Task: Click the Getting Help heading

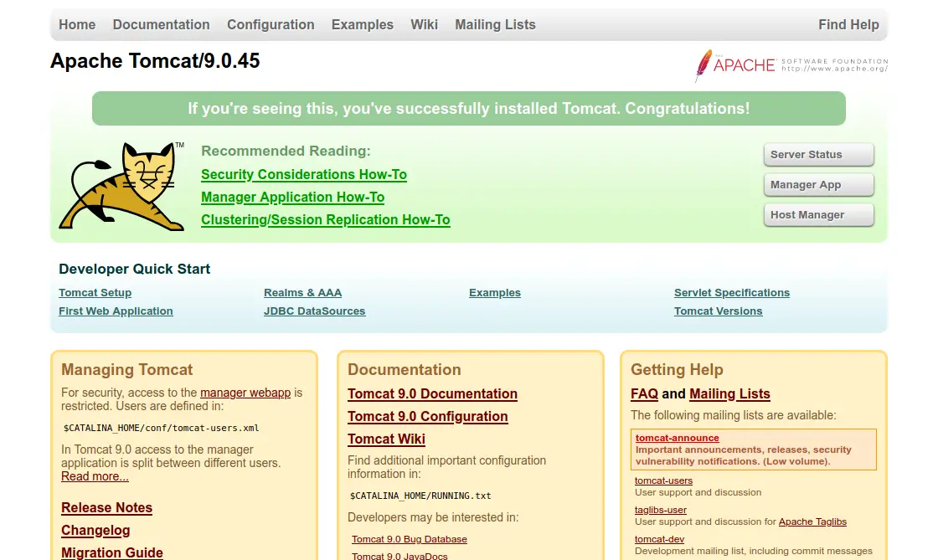Action: pos(677,369)
